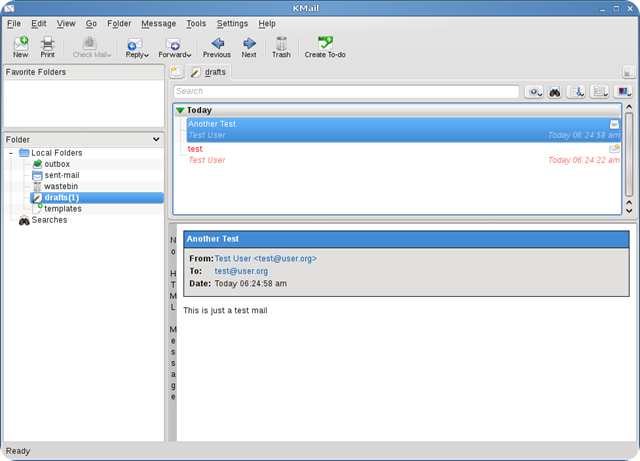The image size is (640, 461).
Task: Click the Today group header label
Action: 199,110
